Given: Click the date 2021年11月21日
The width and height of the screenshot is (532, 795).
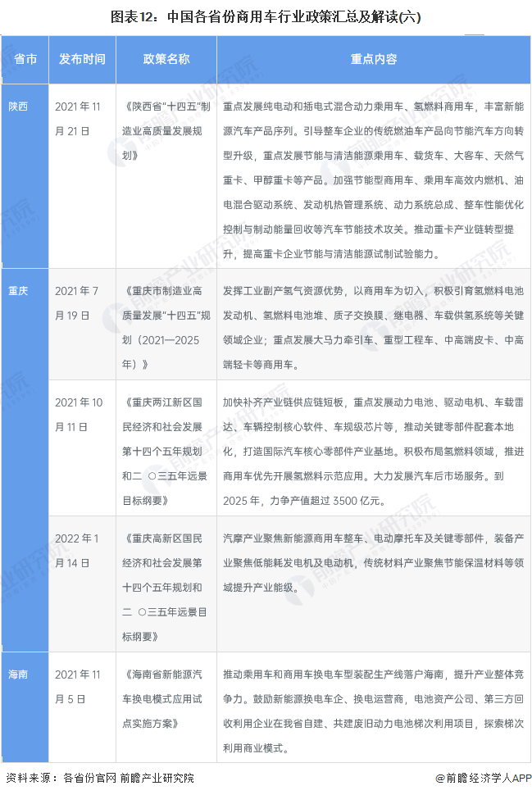Looking at the screenshot, I should pos(77,119).
